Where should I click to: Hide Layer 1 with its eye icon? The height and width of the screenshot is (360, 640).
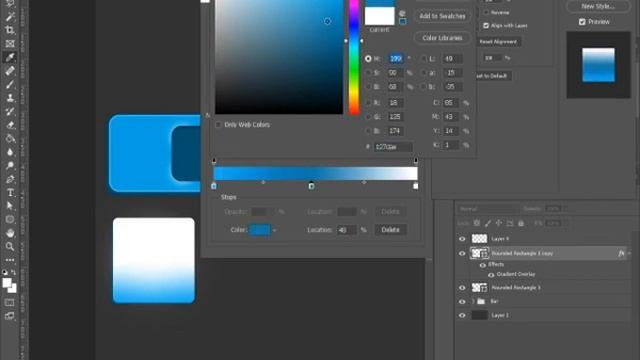(x=462, y=315)
